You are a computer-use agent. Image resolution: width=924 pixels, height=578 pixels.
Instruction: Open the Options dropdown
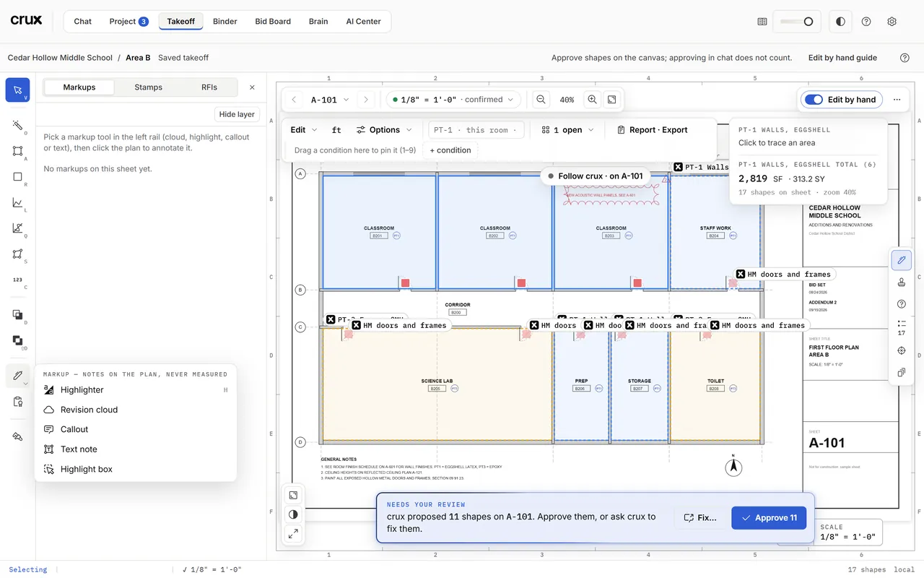[x=384, y=130]
